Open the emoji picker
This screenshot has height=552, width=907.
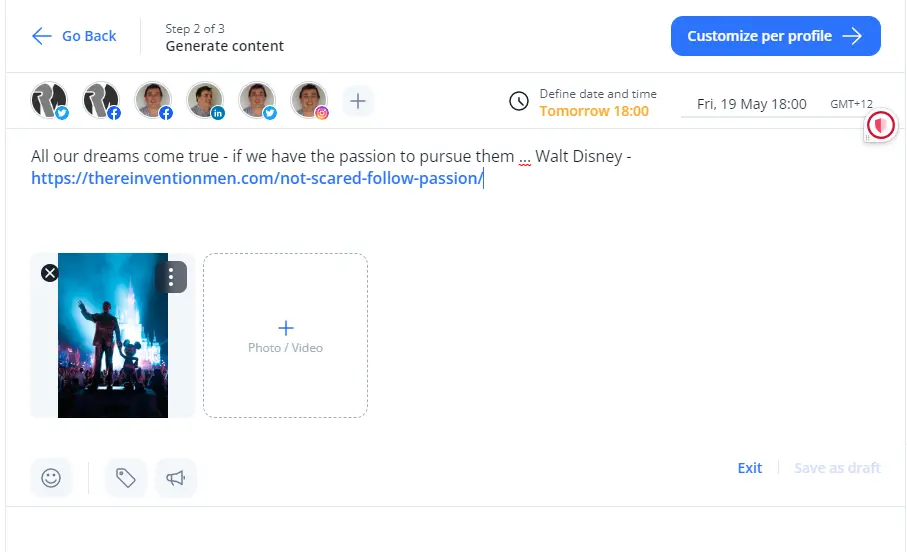(x=51, y=478)
